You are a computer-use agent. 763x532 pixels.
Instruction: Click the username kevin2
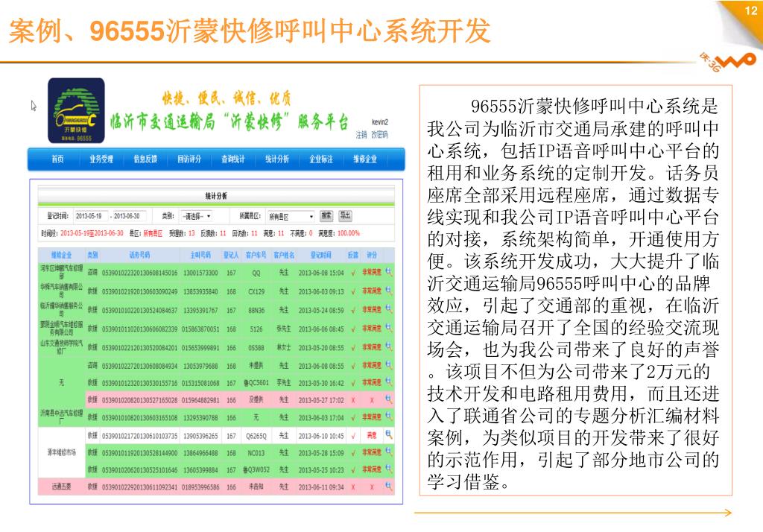tap(380, 122)
